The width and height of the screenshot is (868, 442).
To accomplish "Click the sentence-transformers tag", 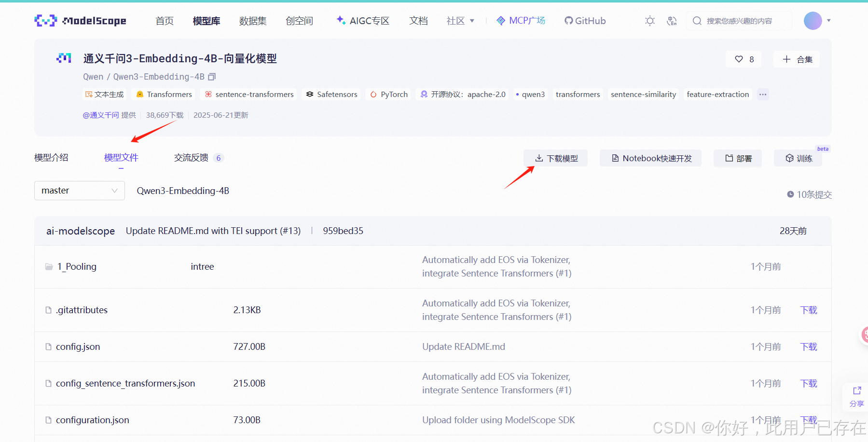I will [249, 94].
